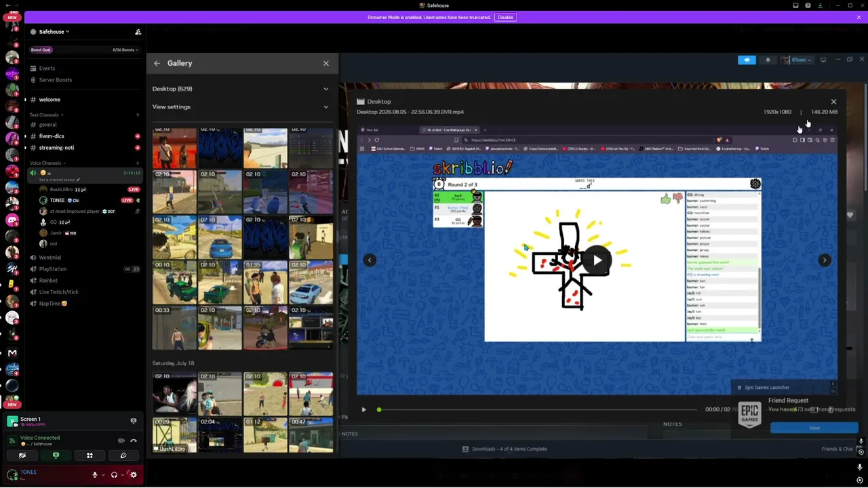Open the 01:35 gallery thumbnail
868x488 pixels.
265,283
